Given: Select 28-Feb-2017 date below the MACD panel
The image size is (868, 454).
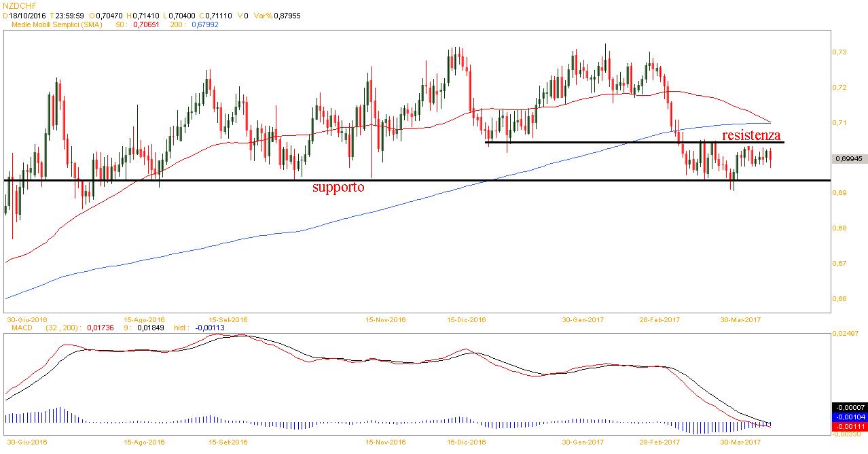Looking at the screenshot, I should point(661,441).
